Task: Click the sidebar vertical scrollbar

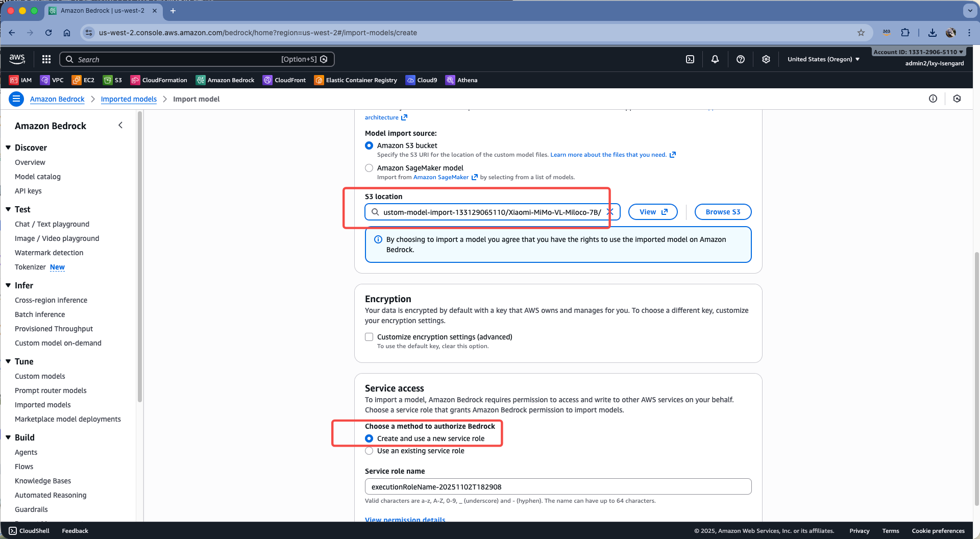Action: (x=139, y=255)
